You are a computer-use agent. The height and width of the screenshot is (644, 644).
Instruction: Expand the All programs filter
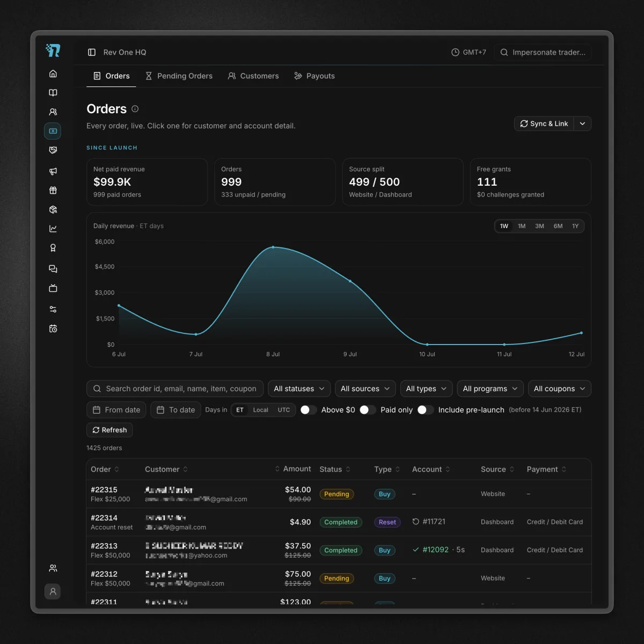pos(490,389)
